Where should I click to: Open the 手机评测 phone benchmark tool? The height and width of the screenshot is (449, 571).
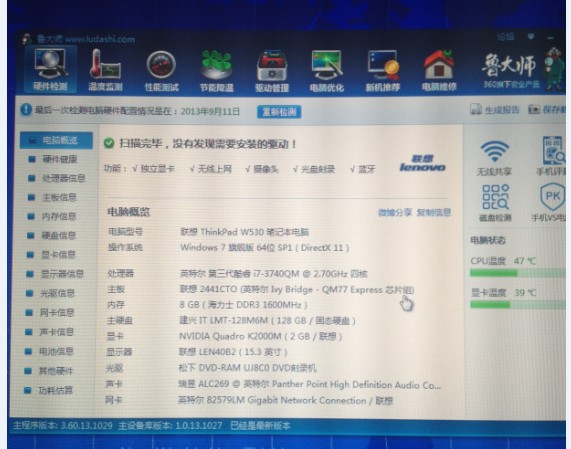coord(552,155)
